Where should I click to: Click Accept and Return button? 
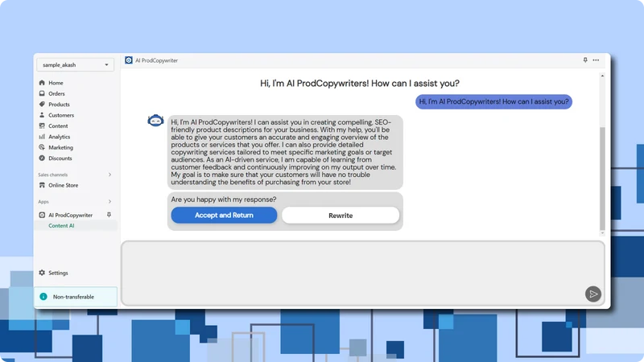click(x=224, y=215)
